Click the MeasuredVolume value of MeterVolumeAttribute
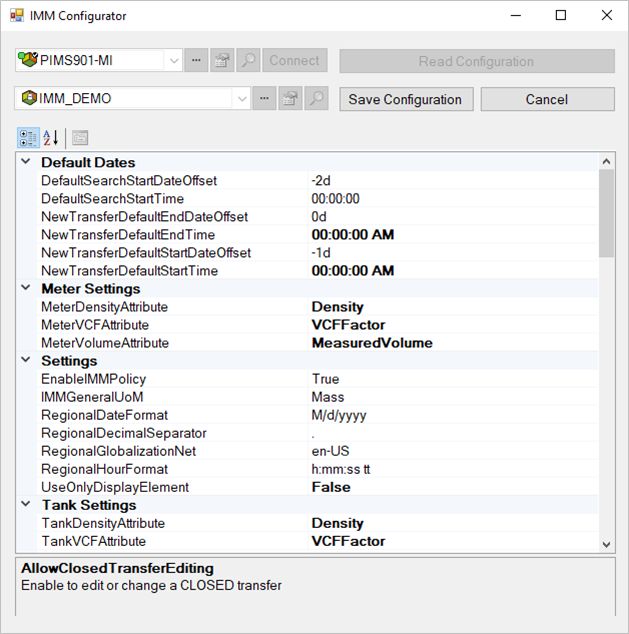 coord(372,343)
